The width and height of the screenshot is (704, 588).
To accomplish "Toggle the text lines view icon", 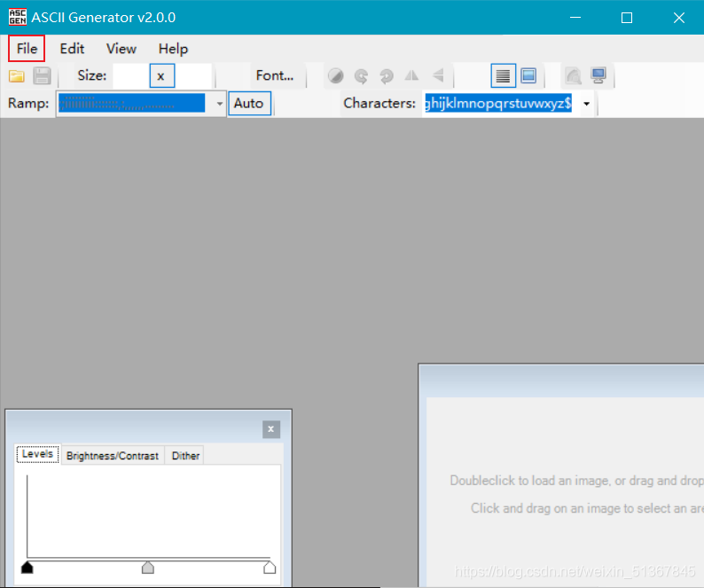I will (503, 76).
